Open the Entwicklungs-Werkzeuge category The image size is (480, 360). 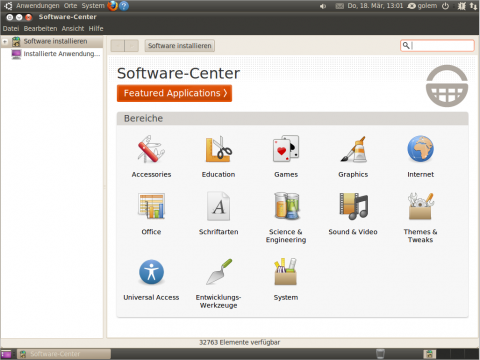pyautogui.click(x=218, y=283)
